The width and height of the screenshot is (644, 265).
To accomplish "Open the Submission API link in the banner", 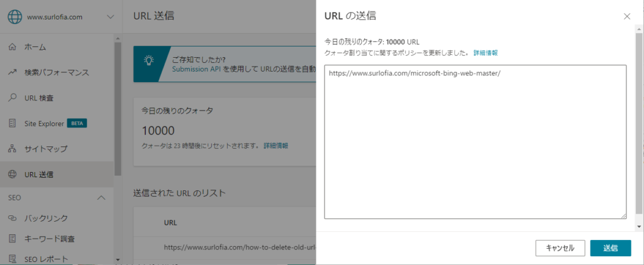I will pyautogui.click(x=196, y=69).
